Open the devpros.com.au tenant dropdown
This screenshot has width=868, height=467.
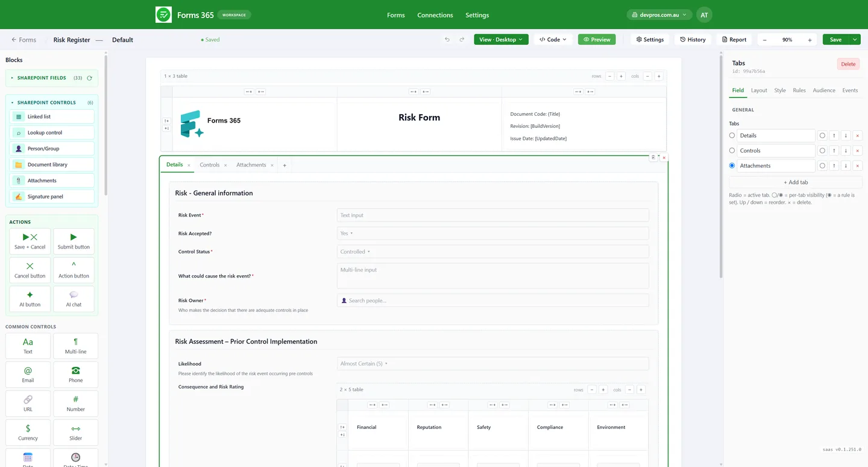click(x=660, y=14)
